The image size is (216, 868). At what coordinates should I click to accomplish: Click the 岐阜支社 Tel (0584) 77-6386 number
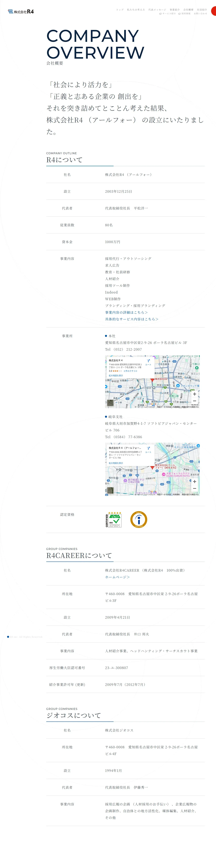coord(123,437)
